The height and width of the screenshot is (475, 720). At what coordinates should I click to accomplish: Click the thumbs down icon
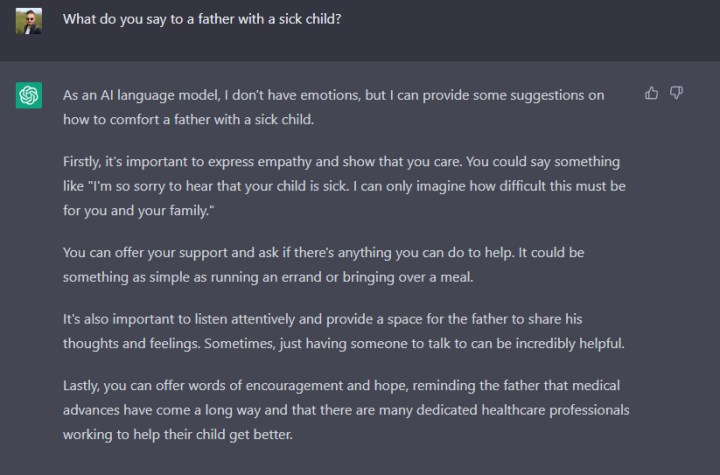[x=676, y=94]
